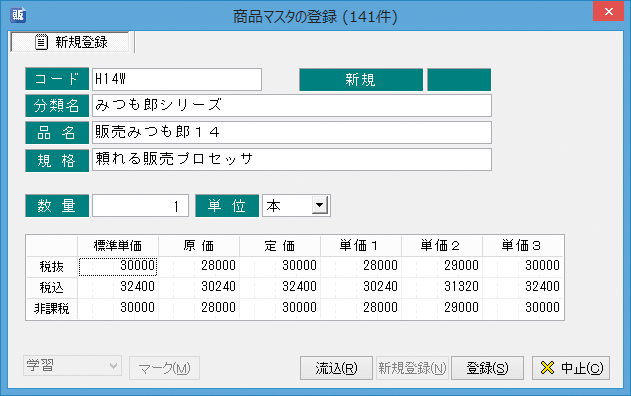The width and height of the screenshot is (631, 396).
Task: Open the 新規登録 tab
Action: coord(70,42)
